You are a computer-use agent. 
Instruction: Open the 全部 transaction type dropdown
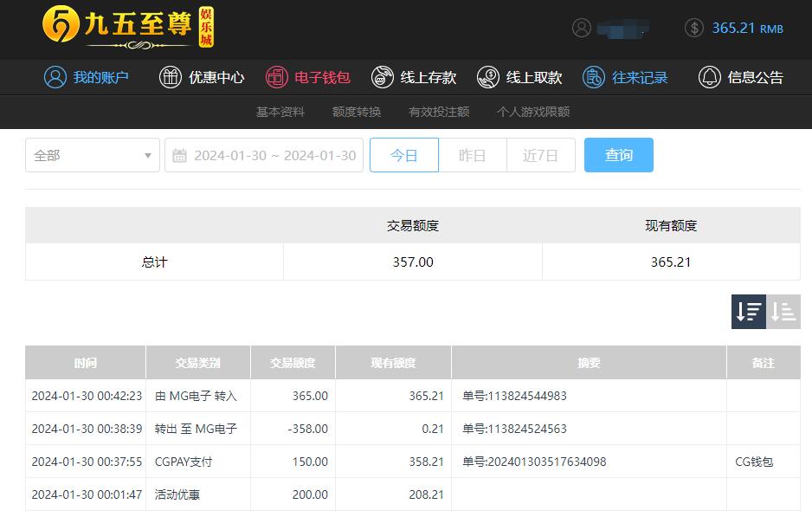(92, 155)
